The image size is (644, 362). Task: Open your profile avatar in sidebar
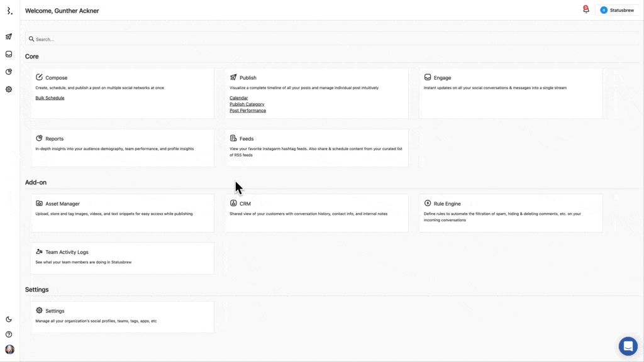(x=9, y=349)
